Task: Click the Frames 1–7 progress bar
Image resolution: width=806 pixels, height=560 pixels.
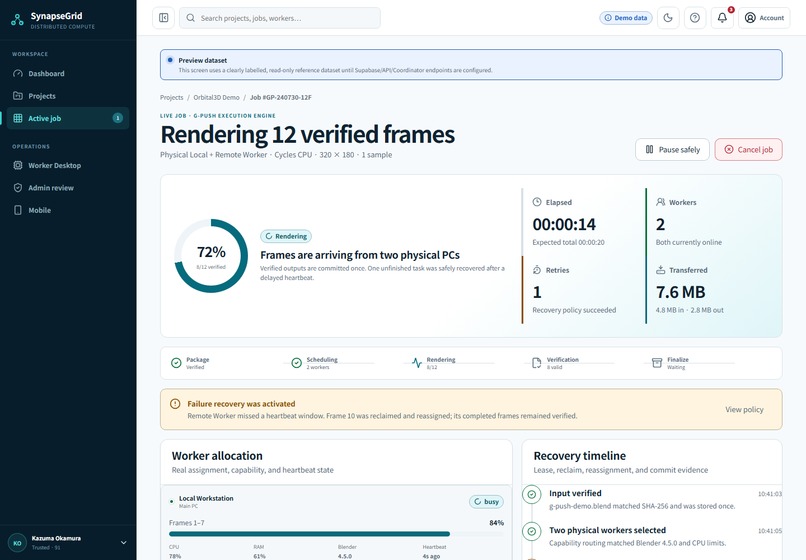Action: coord(336,534)
